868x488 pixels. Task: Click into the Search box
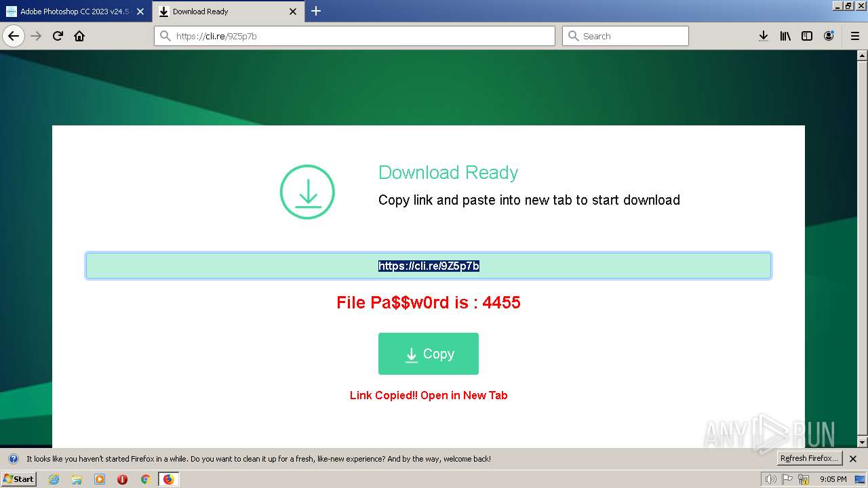pos(625,36)
